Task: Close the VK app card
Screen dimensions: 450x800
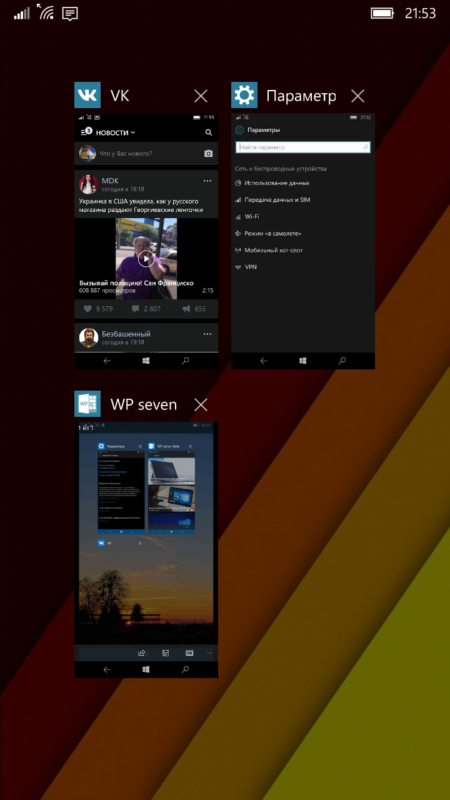Action: tap(201, 96)
